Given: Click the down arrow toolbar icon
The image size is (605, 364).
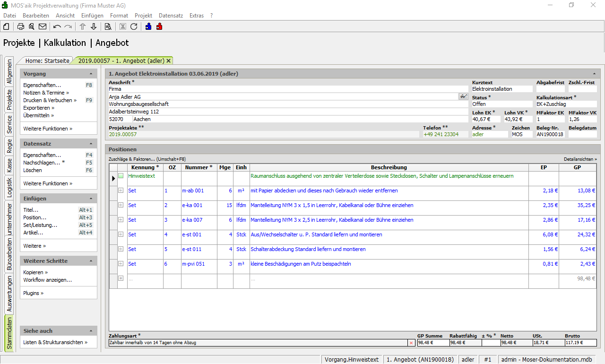Looking at the screenshot, I should click(x=94, y=26).
